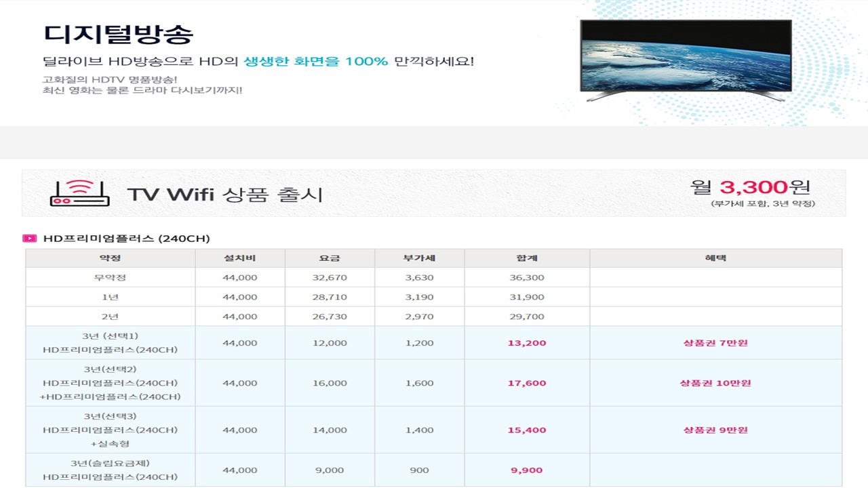This screenshot has width=868, height=488.
Task: Click the 3,630 VAT cell
Action: [419, 278]
